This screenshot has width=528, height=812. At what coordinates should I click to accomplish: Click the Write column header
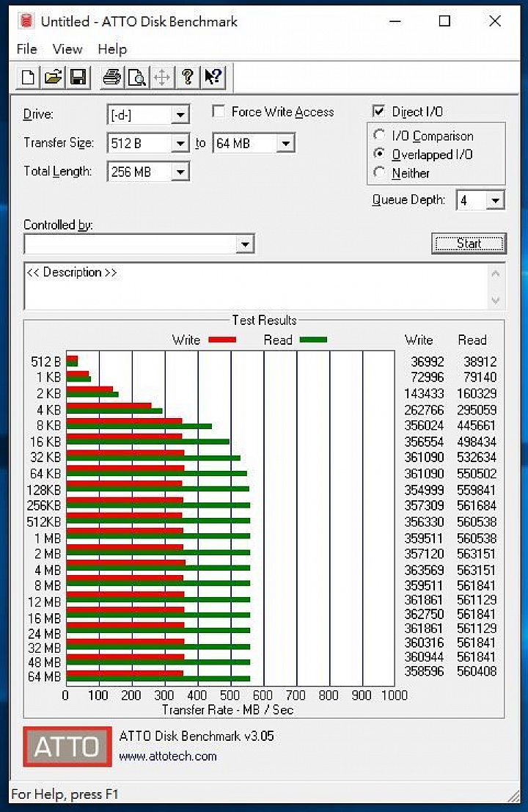point(419,340)
